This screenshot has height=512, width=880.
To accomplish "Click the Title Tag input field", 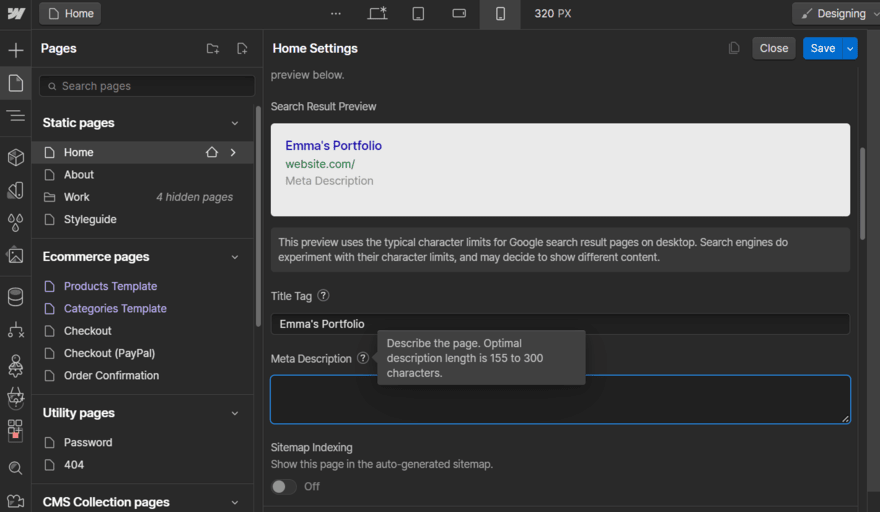I will pos(560,324).
